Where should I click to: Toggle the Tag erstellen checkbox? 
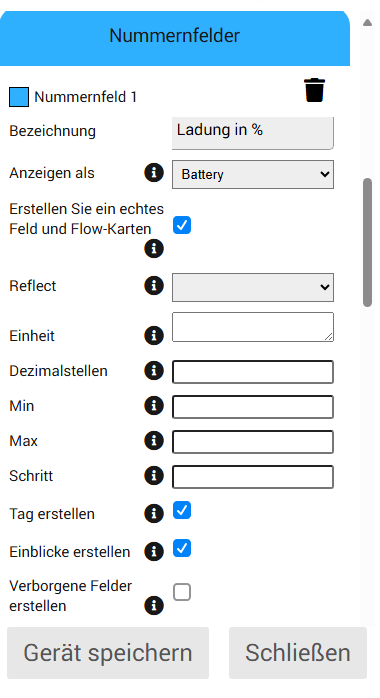pyautogui.click(x=182, y=510)
